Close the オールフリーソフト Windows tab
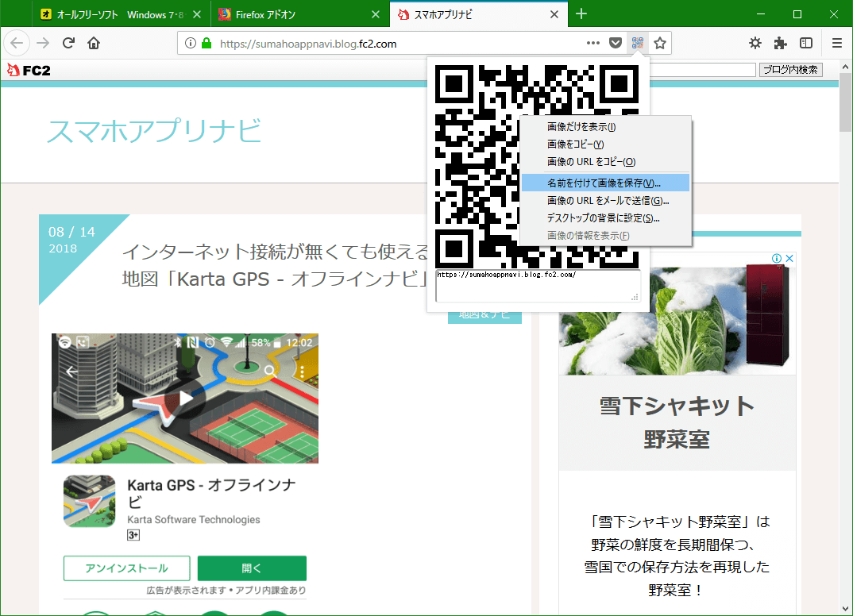853x616 pixels. [197, 14]
